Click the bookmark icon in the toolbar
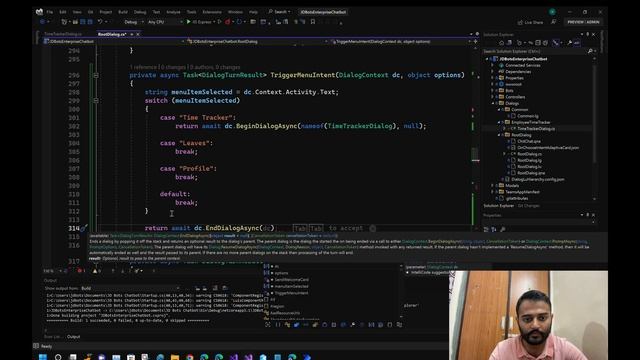The height and width of the screenshot is (360, 640). click(313, 22)
